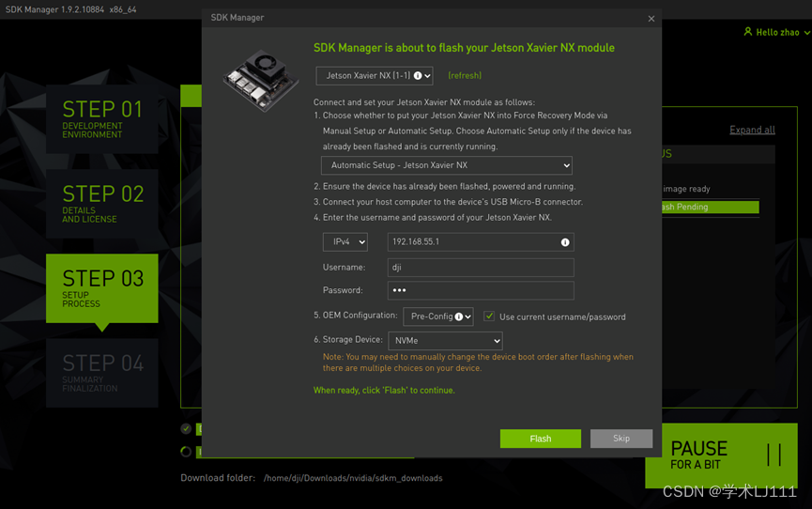Click 'When ready, click Flash to continue' text

pos(384,391)
